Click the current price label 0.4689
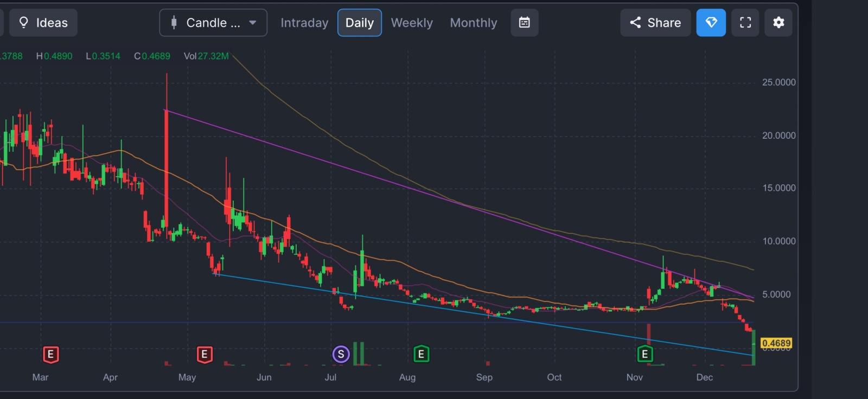The width and height of the screenshot is (868, 399). point(776,343)
